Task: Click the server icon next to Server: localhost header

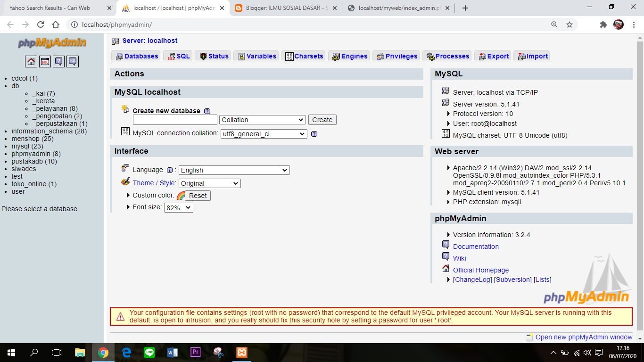Action: pos(116,41)
